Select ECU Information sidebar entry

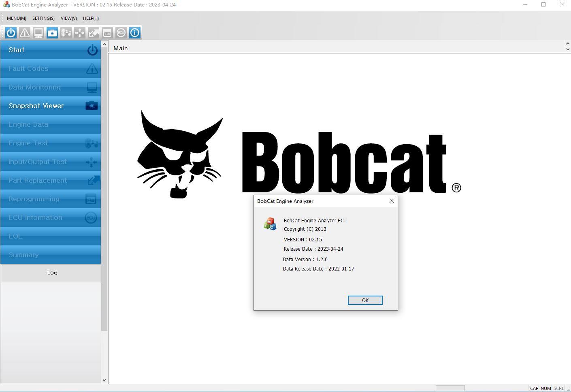coord(51,217)
